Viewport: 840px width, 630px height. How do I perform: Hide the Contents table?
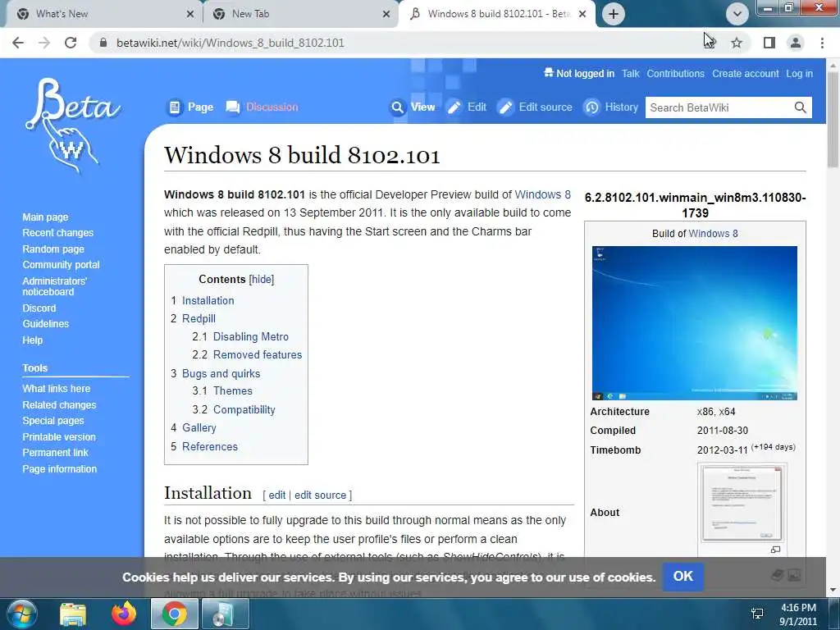tap(262, 279)
